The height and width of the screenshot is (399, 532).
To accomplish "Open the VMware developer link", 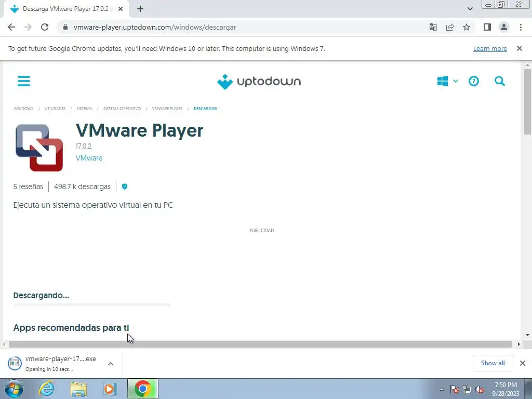I will tap(89, 158).
